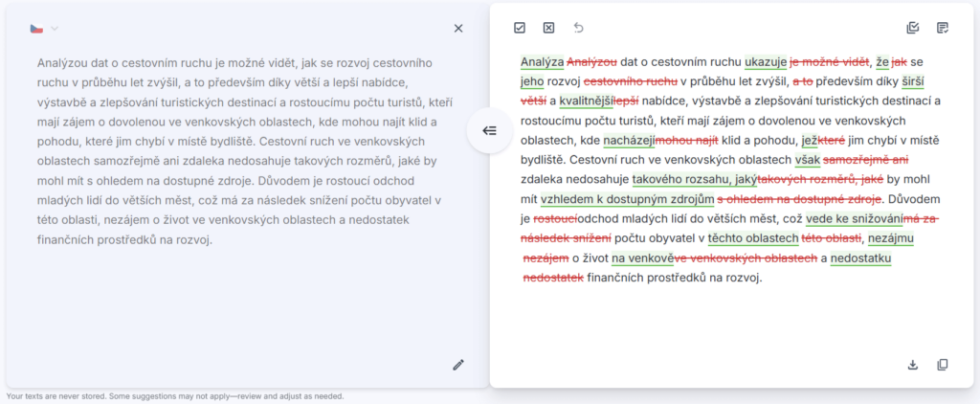This screenshot has height=404, width=980.
Task: Click the note-with-checkmark icon at top right
Action: [943, 28]
